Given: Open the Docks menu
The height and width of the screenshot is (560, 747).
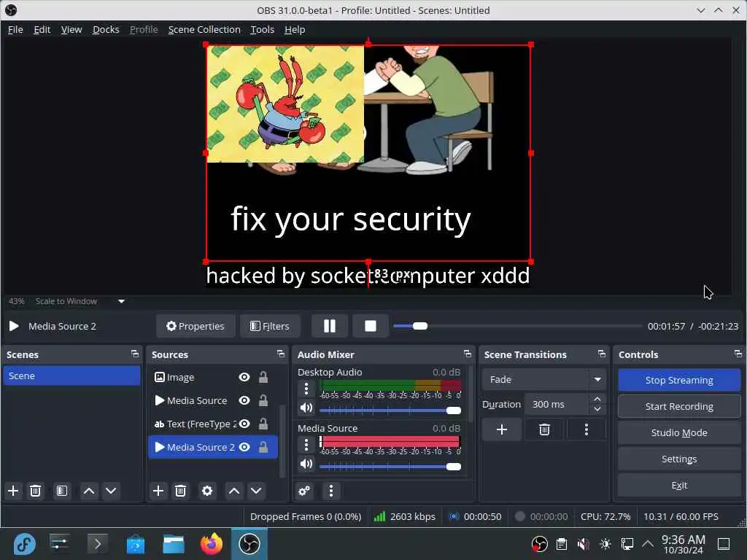Looking at the screenshot, I should [106, 29].
